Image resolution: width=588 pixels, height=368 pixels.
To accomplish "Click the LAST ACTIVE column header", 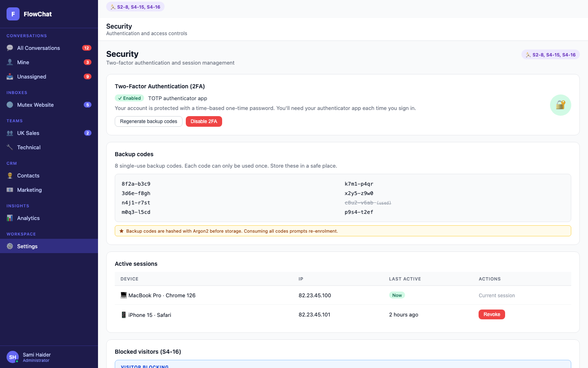I will (405, 279).
